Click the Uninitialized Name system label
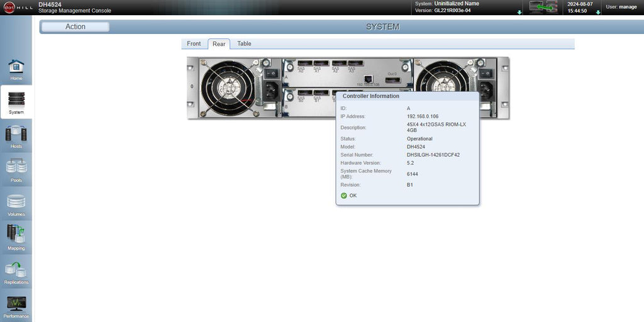This screenshot has height=322, width=644. (x=457, y=4)
